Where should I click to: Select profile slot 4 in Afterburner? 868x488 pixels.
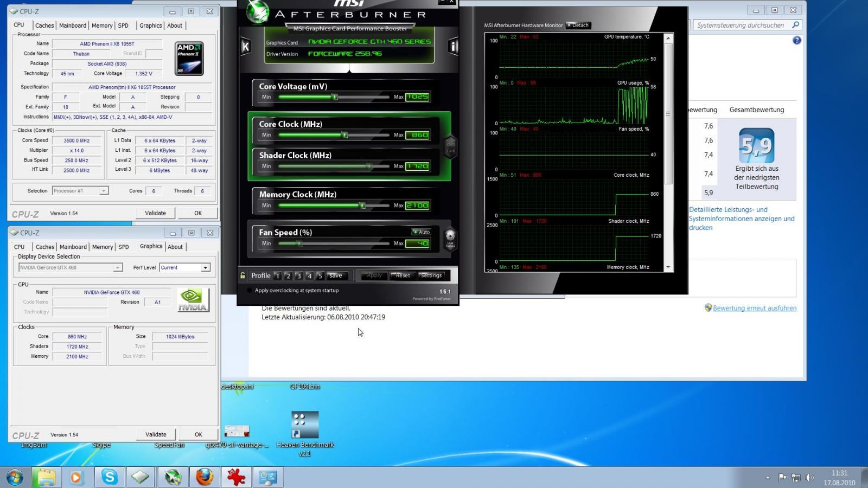click(x=309, y=275)
